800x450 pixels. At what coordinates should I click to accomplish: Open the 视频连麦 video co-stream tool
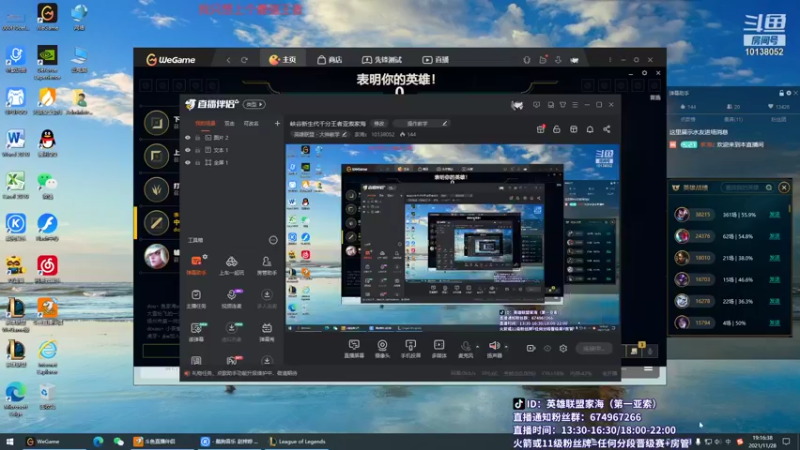click(x=231, y=298)
